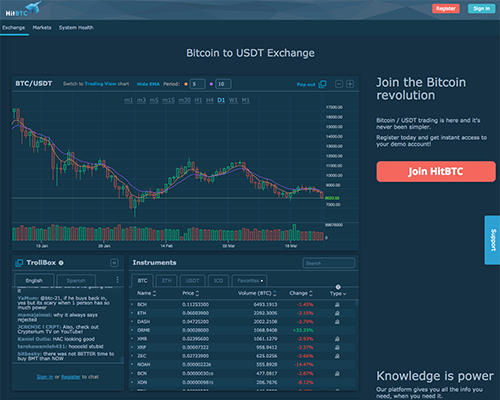Switch TrollBox to English tab

(34, 280)
